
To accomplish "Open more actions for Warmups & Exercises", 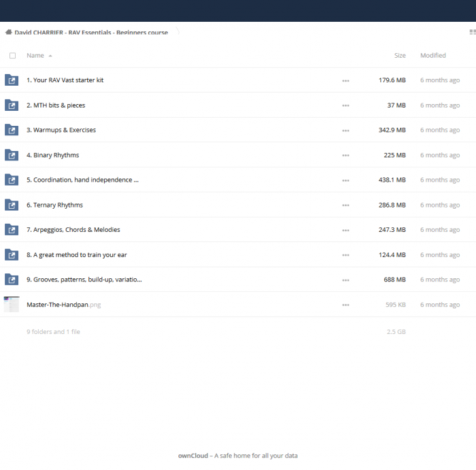I will pos(345,131).
